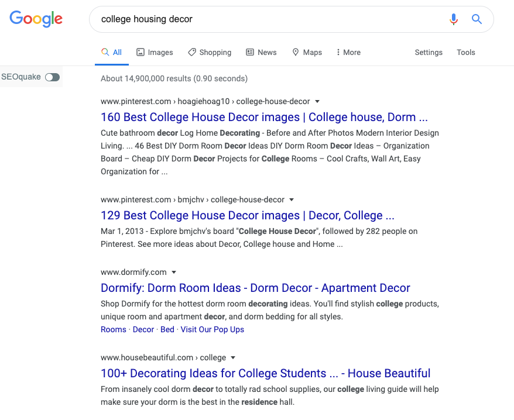Follow the Visit Our Pop Ups sitelink
514x420 pixels.
213,329
